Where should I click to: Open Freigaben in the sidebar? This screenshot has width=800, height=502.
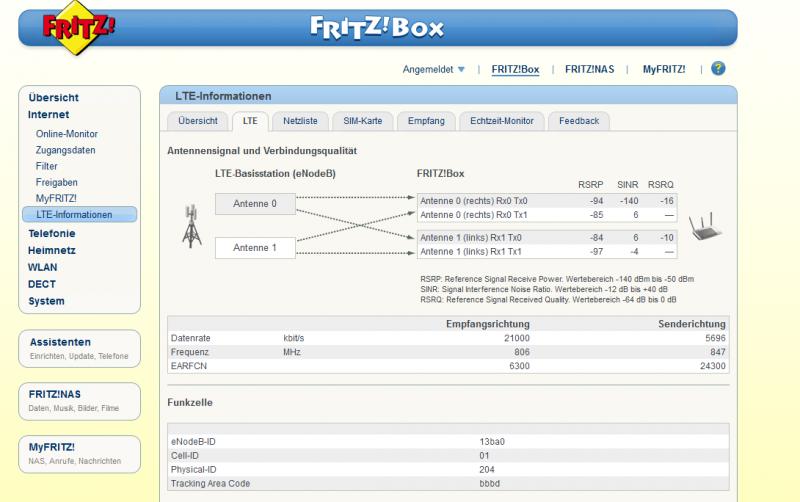(57, 182)
